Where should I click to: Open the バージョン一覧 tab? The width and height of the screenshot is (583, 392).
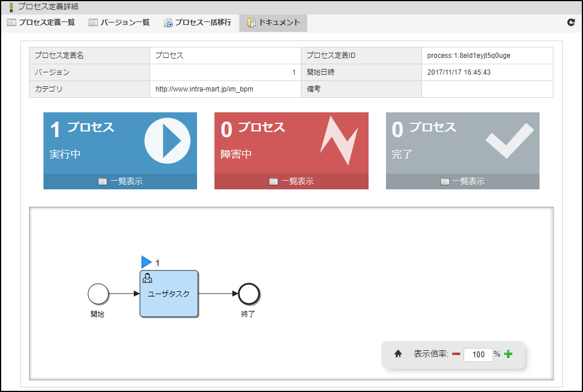(119, 23)
